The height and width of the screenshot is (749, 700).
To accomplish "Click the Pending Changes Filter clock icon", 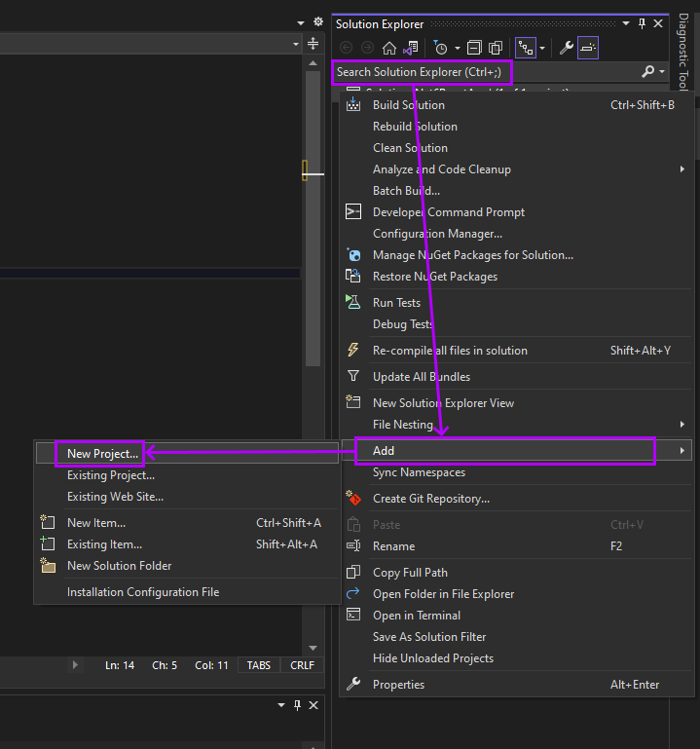I will tap(440, 48).
